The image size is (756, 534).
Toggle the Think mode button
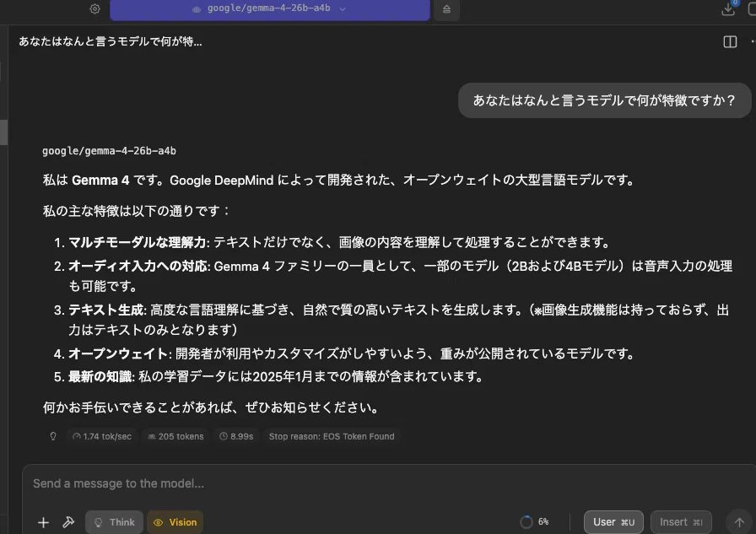coord(114,522)
